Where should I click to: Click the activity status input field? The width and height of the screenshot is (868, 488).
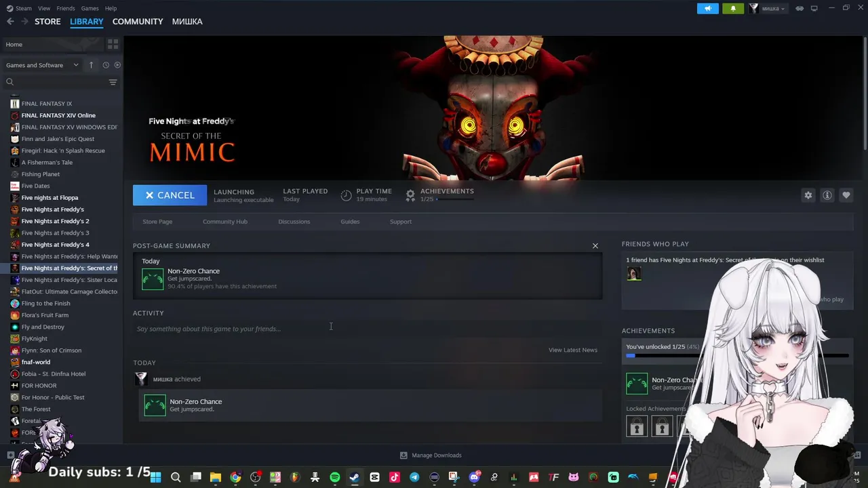tap(366, 329)
